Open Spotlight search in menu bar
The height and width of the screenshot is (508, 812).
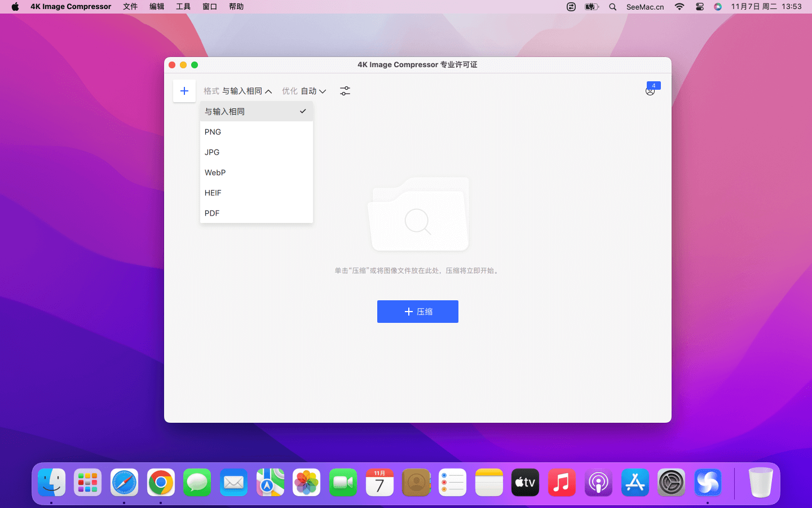pos(612,7)
